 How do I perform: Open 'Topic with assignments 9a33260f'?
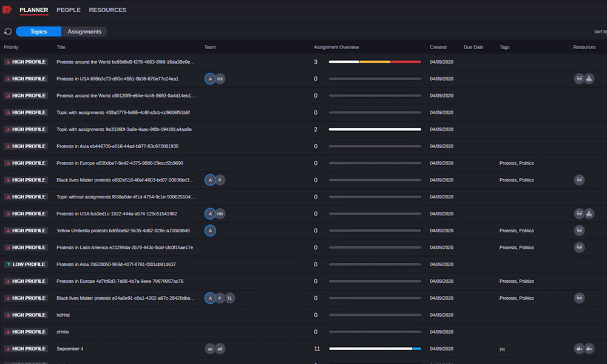[x=124, y=130]
